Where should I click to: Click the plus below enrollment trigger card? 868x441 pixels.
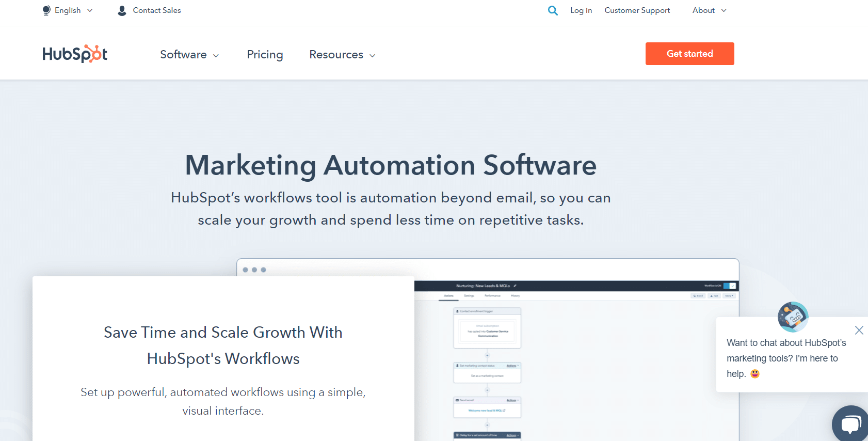tap(487, 355)
